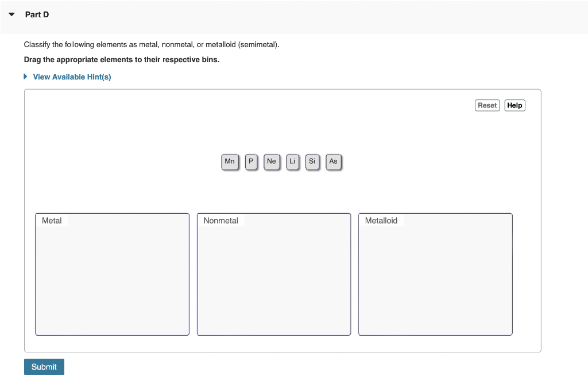The height and width of the screenshot is (388, 588).
Task: Select the Si element tile
Action: click(x=312, y=162)
